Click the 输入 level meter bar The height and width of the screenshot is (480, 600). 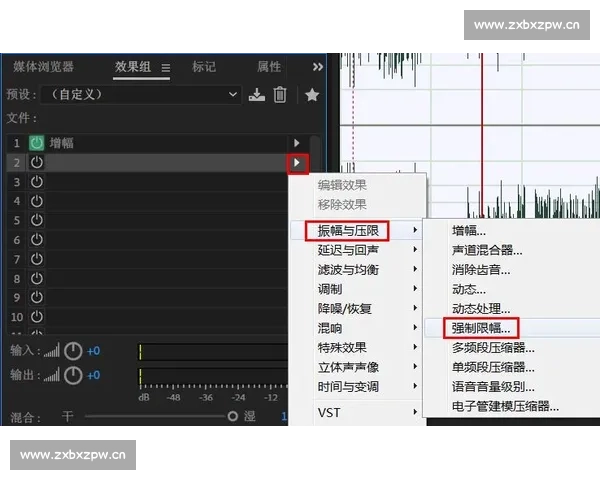click(213, 352)
